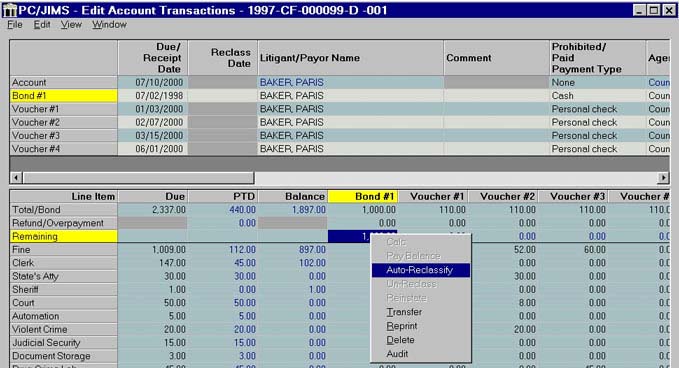Click the Cash payment type cell
This screenshot has height=368, width=679.
[x=597, y=96]
